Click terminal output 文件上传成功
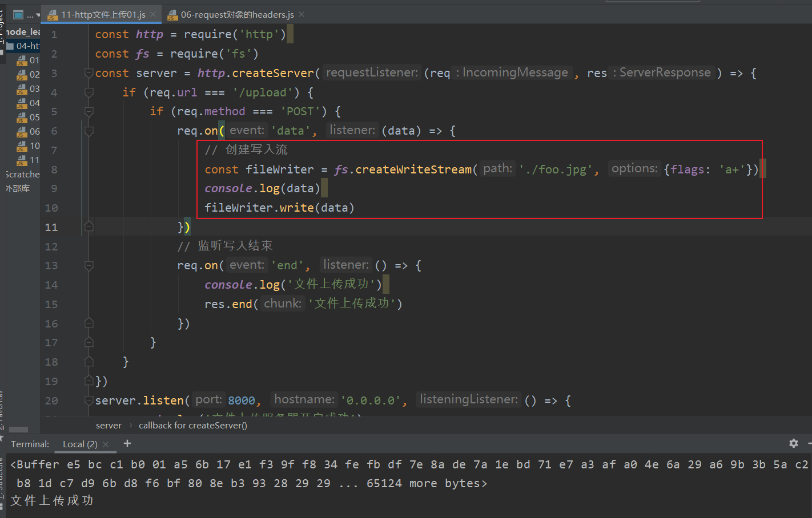 pos(52,501)
